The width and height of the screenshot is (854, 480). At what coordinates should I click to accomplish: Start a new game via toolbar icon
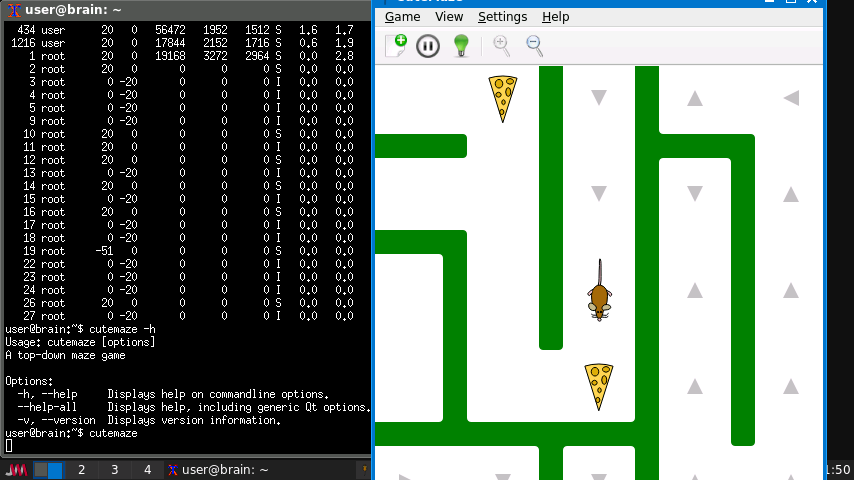tap(395, 45)
